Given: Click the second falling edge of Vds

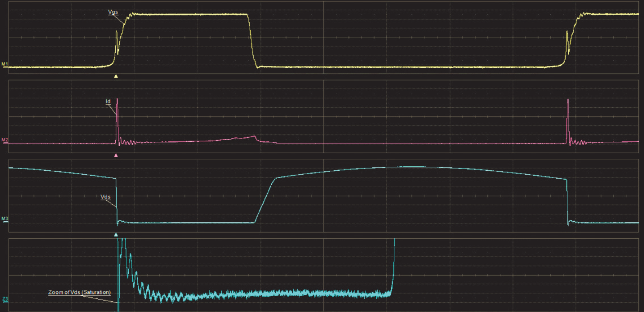Looking at the screenshot, I should coord(567,201).
